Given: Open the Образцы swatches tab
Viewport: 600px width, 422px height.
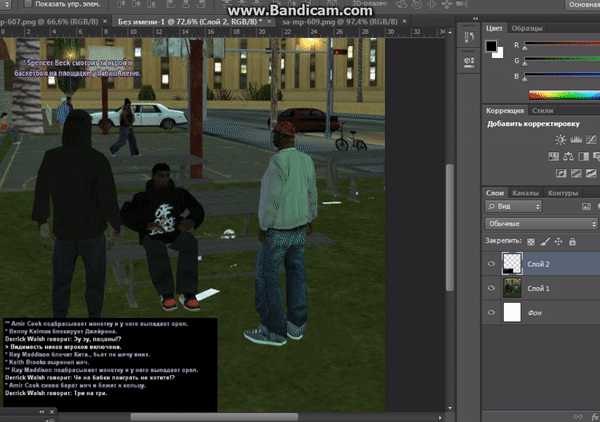Looking at the screenshot, I should 527,28.
